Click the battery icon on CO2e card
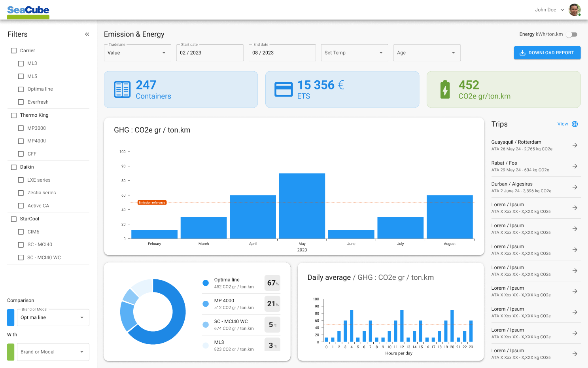 tap(445, 89)
